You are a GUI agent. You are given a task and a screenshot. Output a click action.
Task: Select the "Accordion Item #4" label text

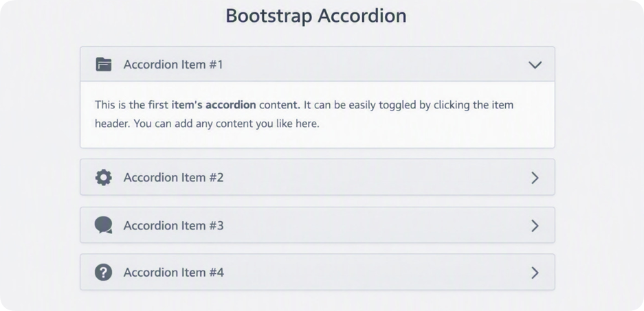(174, 273)
